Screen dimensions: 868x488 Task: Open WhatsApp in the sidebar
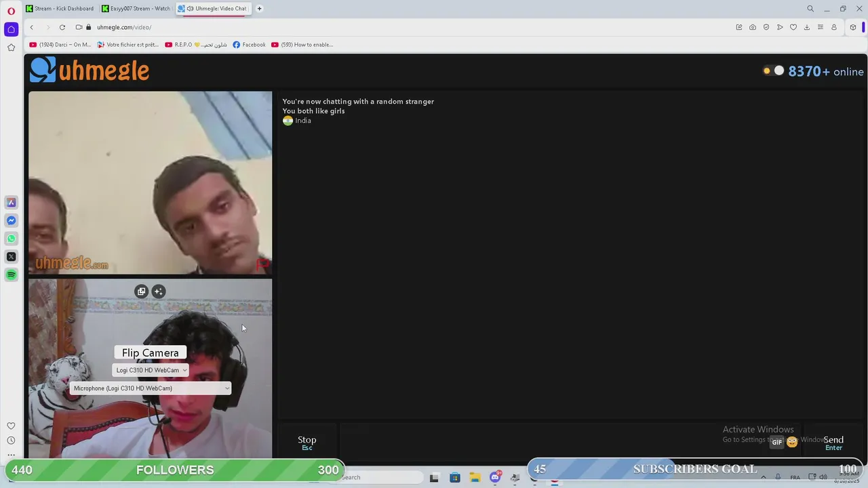point(11,239)
